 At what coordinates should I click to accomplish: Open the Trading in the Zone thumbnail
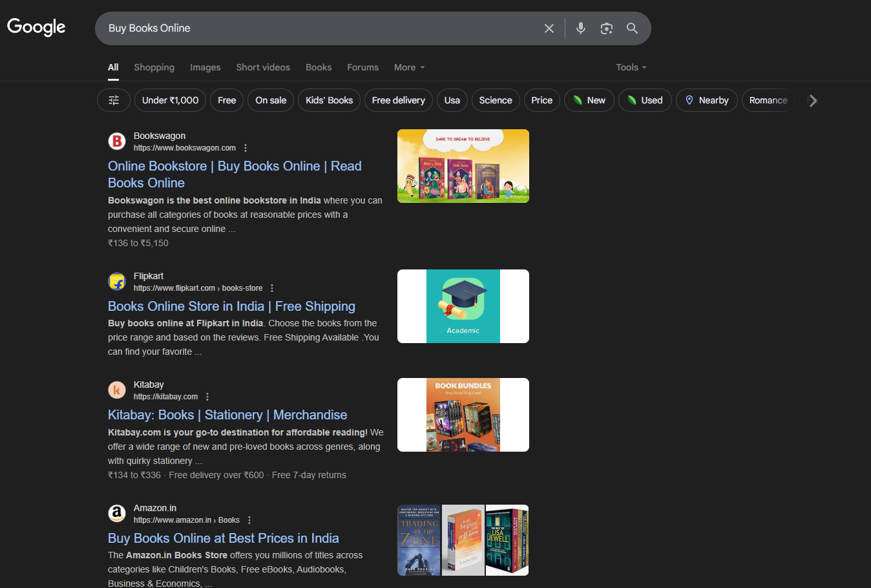tap(419, 540)
